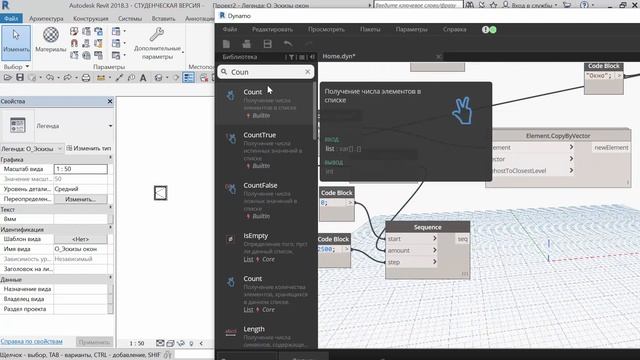Screen dimensions: 640x360
Task: Clear the library search text
Action: (308, 72)
